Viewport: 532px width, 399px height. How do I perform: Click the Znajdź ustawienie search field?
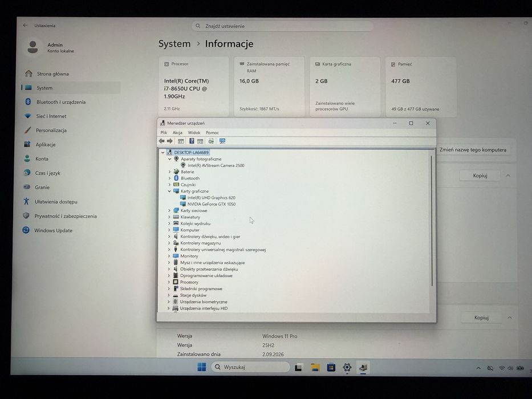[282, 26]
